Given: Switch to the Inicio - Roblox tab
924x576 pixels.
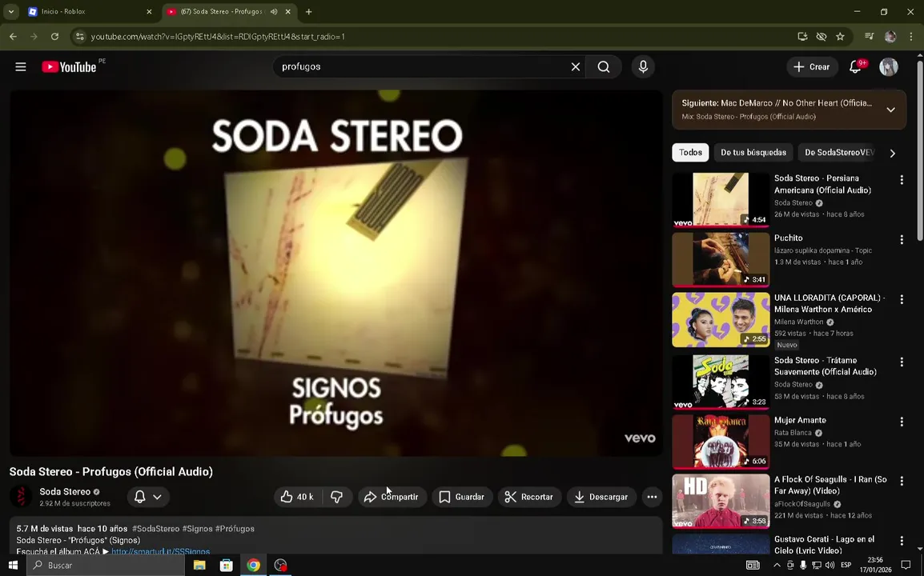Looking at the screenshot, I should point(90,12).
